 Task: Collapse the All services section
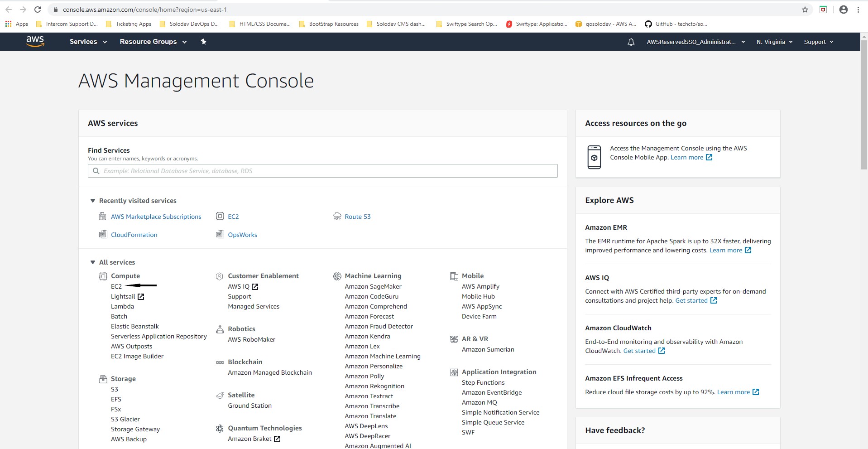coord(93,262)
